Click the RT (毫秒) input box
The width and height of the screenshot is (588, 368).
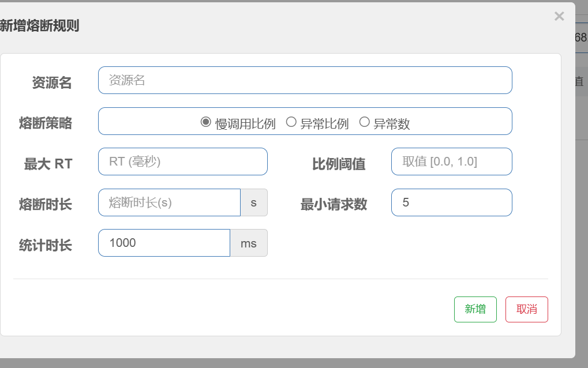182,162
